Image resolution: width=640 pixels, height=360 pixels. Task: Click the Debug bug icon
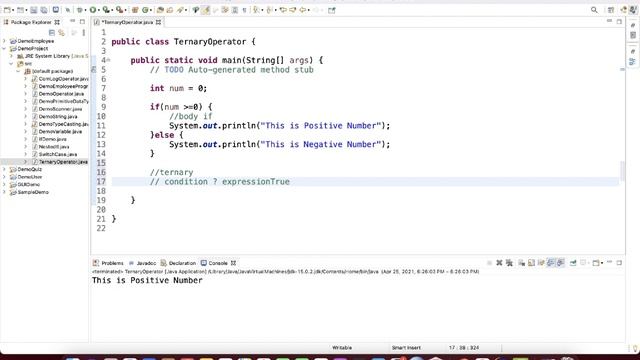80,10
